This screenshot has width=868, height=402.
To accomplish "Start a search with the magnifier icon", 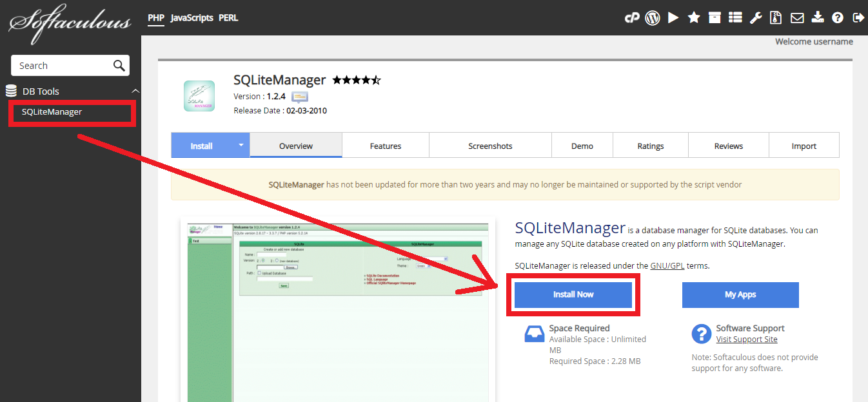I will [119, 65].
